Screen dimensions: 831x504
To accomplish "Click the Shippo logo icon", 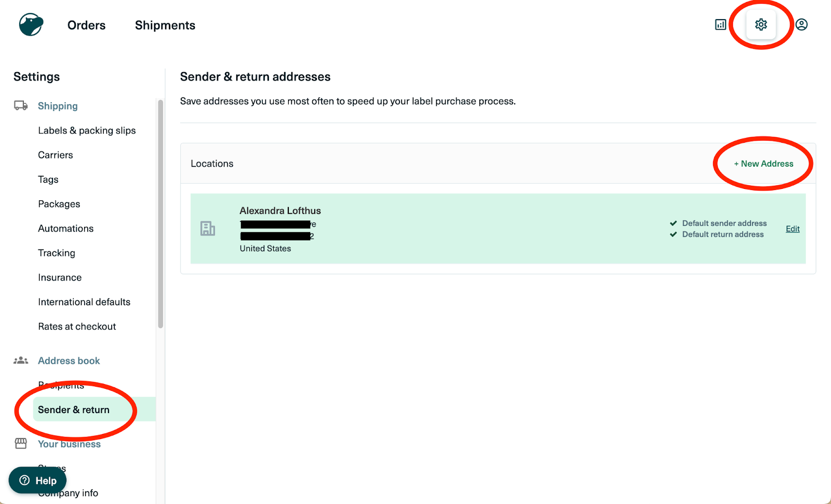I will click(31, 24).
